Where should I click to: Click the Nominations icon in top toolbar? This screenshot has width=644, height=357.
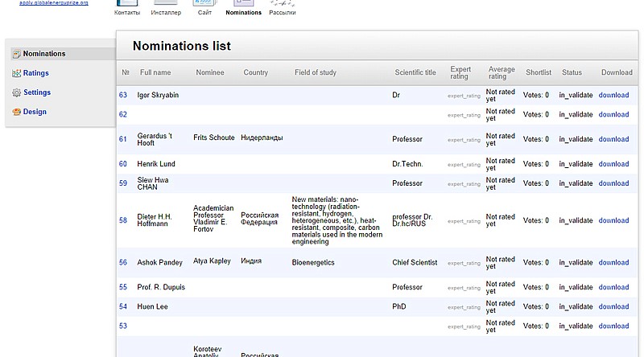243,5
